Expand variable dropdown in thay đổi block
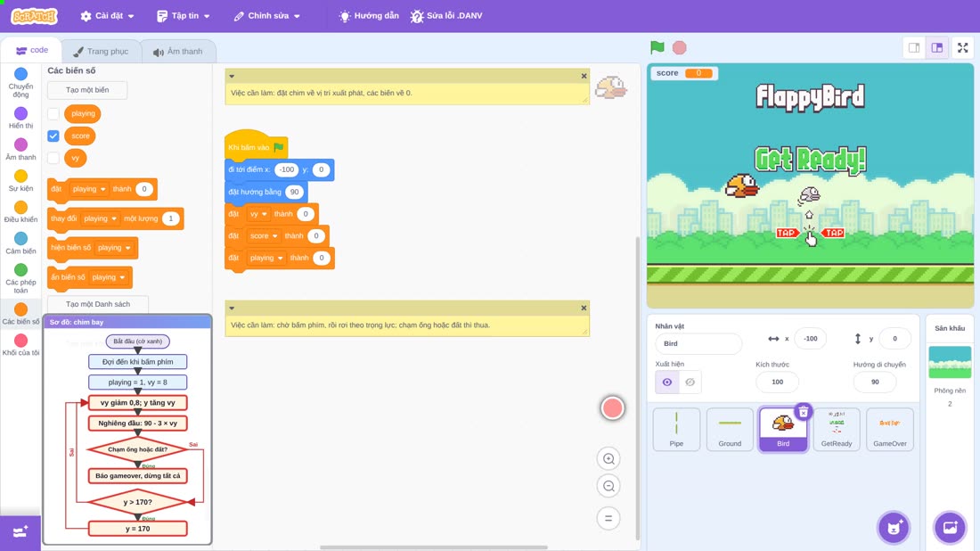Image resolution: width=980 pixels, height=551 pixels. pos(100,218)
